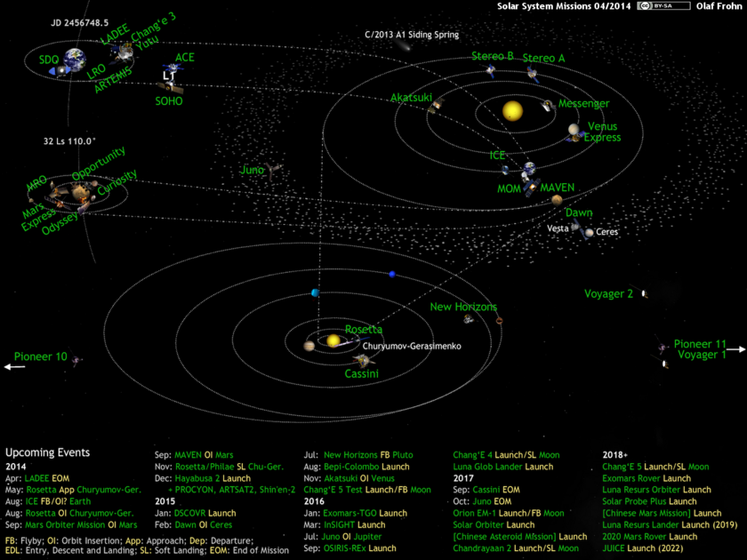
Task: Click the 'Solar System Missions 04/2014' title
Action: click(x=564, y=6)
